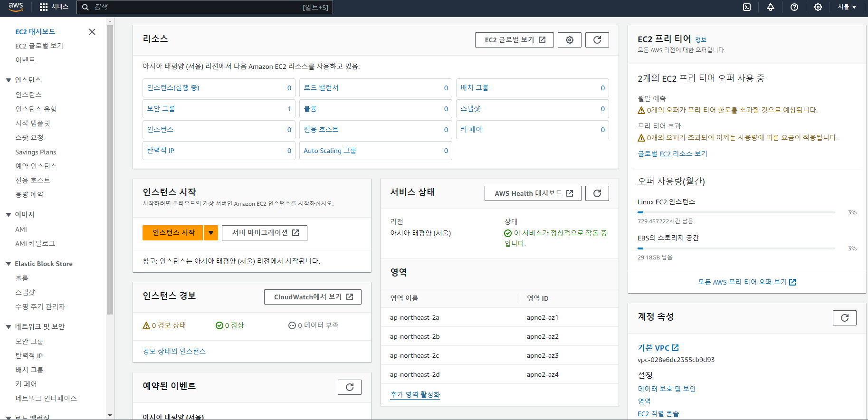868x420 pixels.
Task: Open 스냅샷 resource tile
Action: click(533, 109)
